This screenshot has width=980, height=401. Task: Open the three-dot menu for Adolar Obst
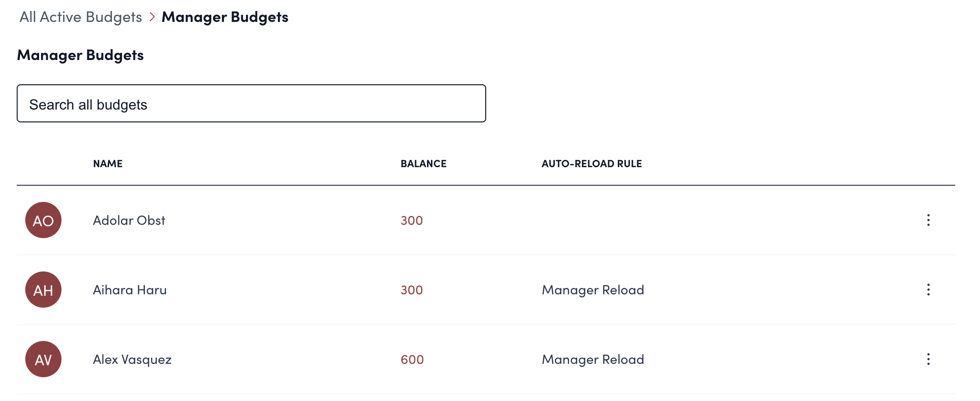pos(928,220)
